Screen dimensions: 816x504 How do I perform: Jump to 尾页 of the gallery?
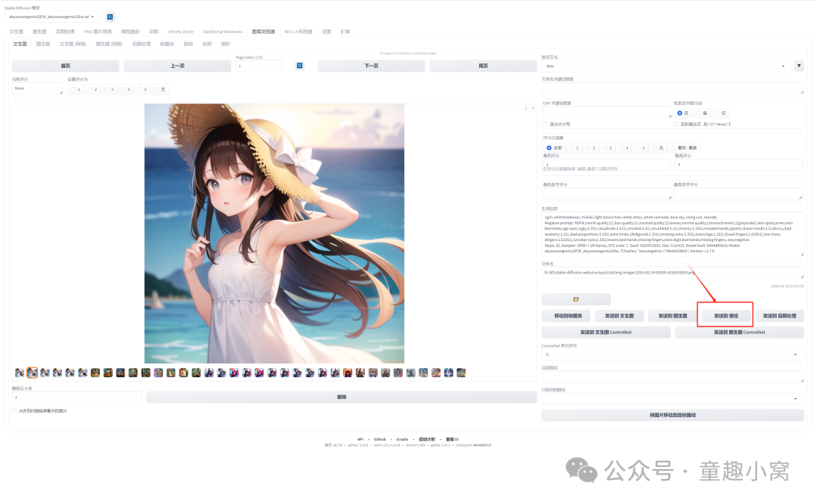point(483,66)
